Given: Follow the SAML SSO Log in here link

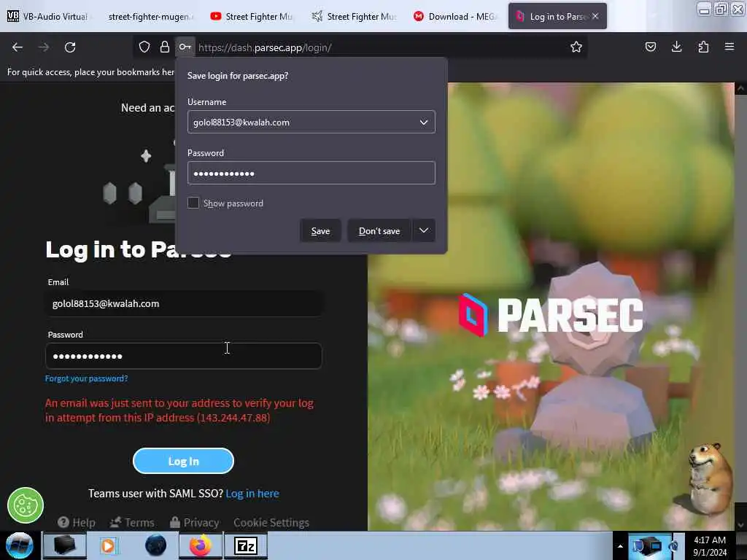Looking at the screenshot, I should [252, 494].
